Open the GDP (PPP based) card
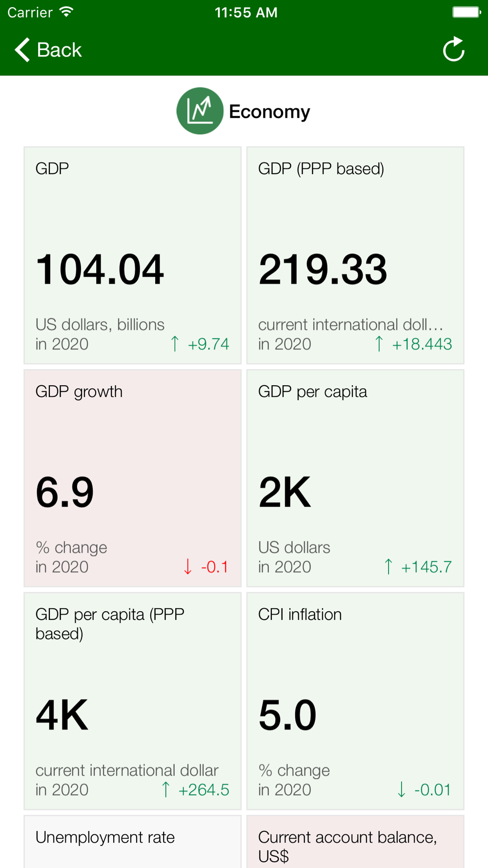488x868 pixels. coord(355,255)
